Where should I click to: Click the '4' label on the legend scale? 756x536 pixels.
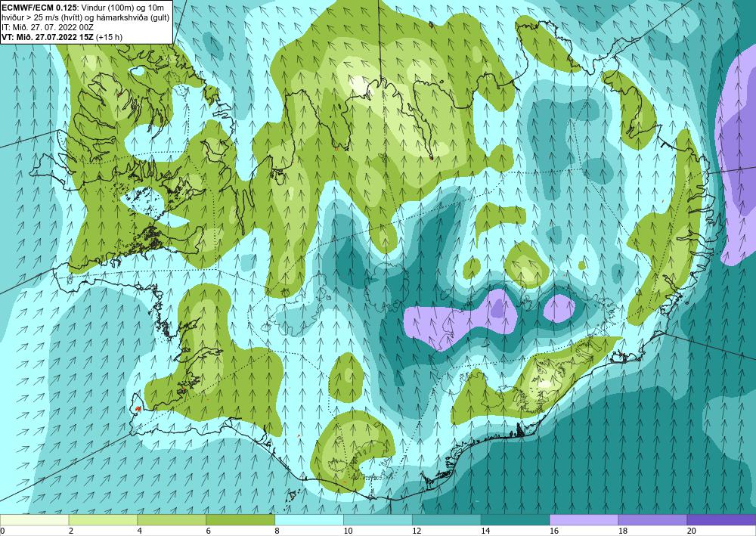(x=140, y=531)
